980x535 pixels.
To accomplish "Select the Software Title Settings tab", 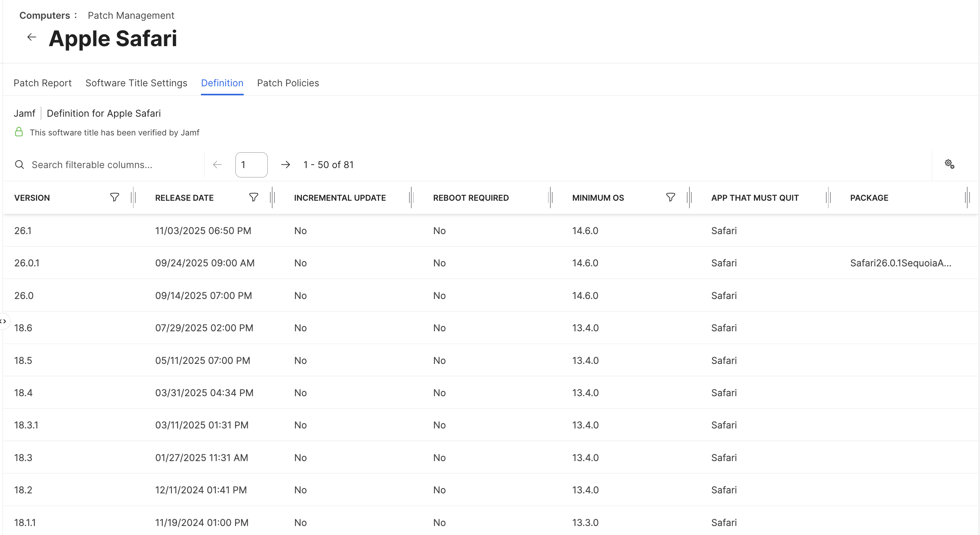I will pos(136,83).
